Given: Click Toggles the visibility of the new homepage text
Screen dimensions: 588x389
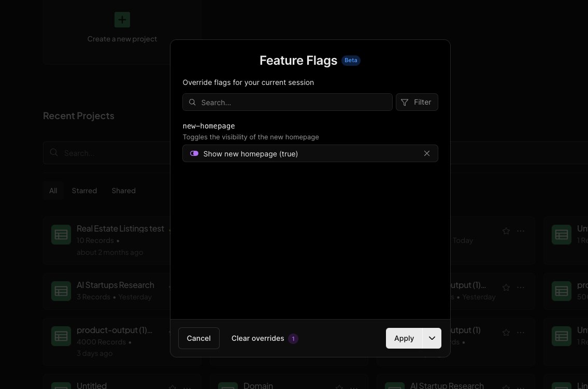Looking at the screenshot, I should 251,137.
